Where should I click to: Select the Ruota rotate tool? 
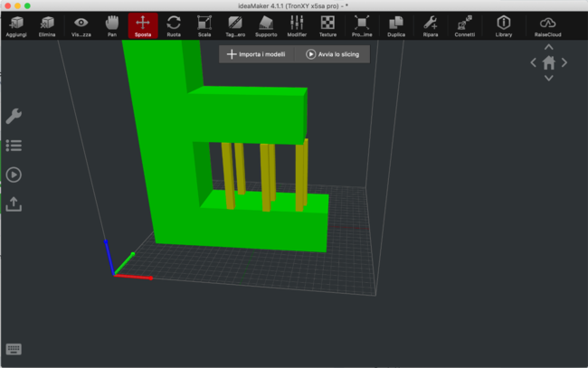tap(174, 24)
